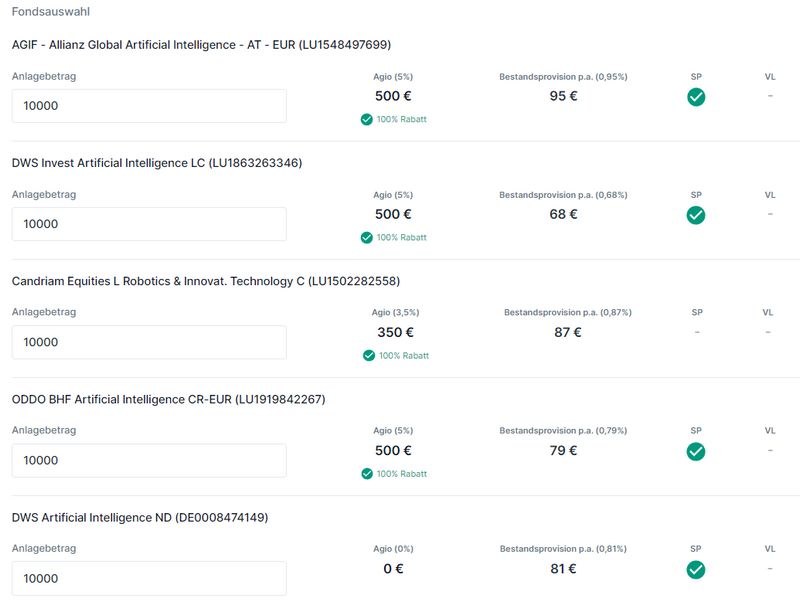Click 100% Rabatt check icon under ODDO BHF Agio
The image size is (800, 609).
click(x=367, y=473)
